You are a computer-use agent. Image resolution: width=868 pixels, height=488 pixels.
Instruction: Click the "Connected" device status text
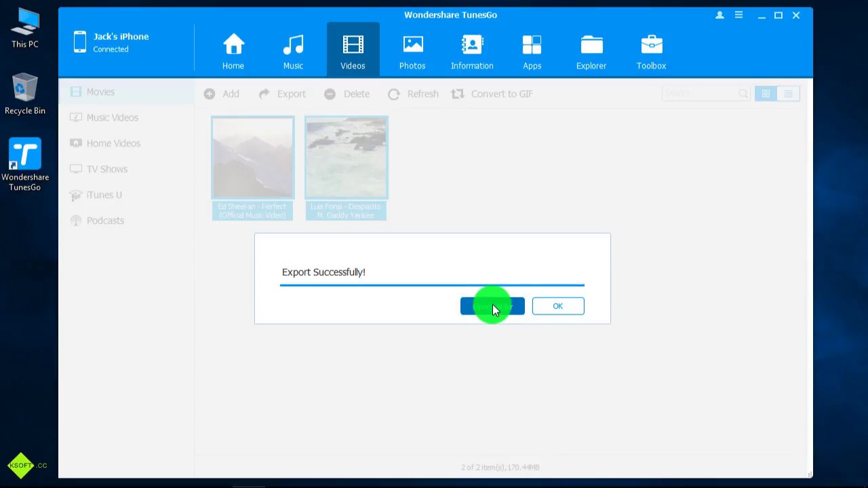[x=111, y=49]
